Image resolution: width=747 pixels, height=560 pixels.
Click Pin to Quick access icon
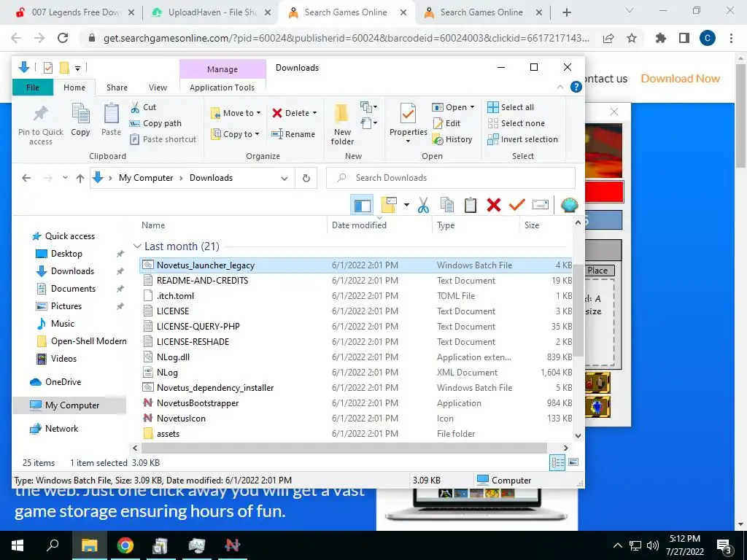pos(41,114)
